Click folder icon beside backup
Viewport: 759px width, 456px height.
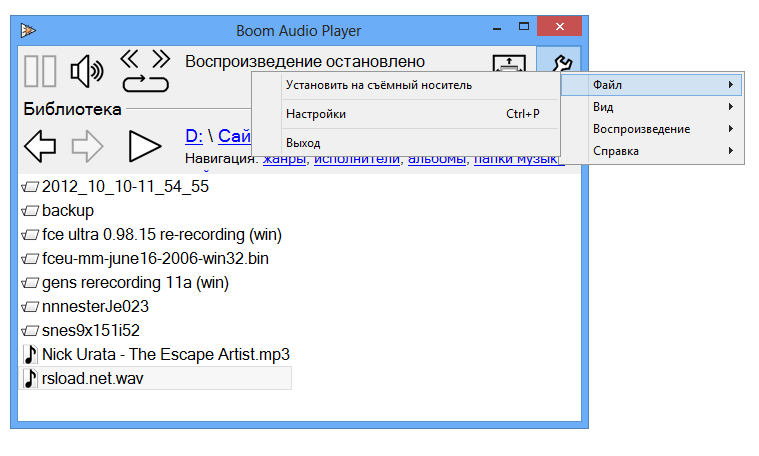coord(30,211)
